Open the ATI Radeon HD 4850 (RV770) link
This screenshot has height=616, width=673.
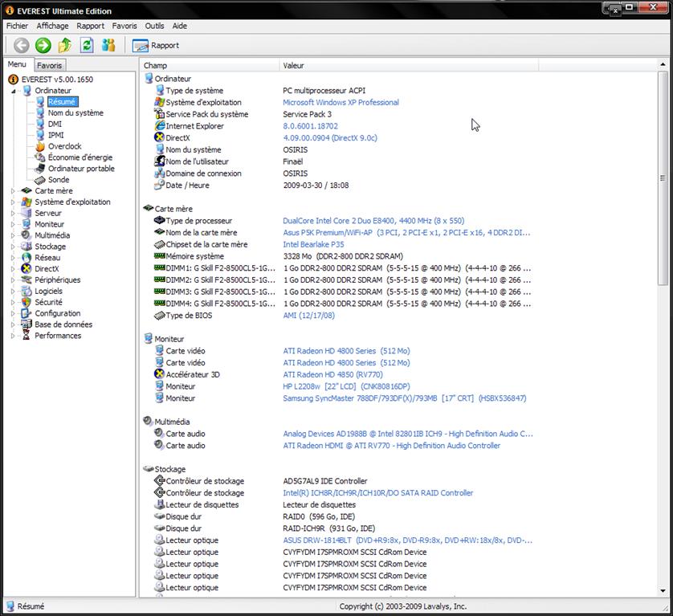click(332, 375)
